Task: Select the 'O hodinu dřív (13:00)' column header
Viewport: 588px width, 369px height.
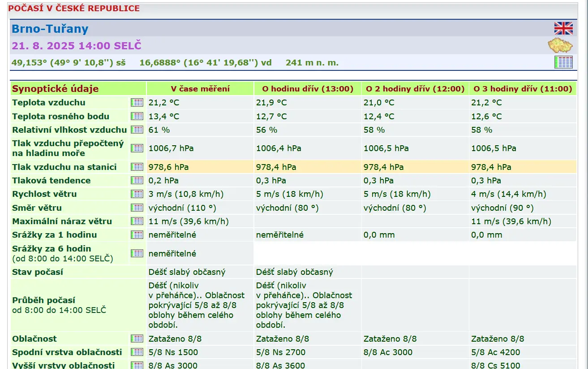Action: (308, 89)
